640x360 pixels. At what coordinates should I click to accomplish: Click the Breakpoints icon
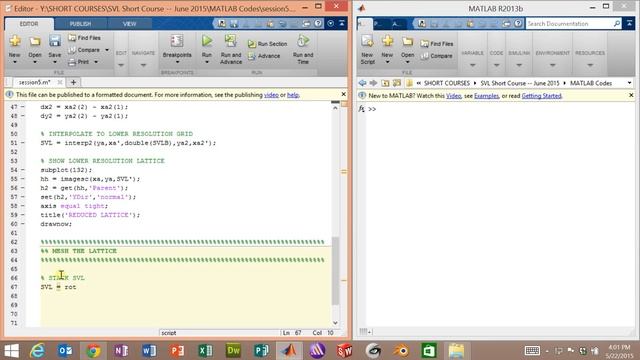(x=177, y=41)
